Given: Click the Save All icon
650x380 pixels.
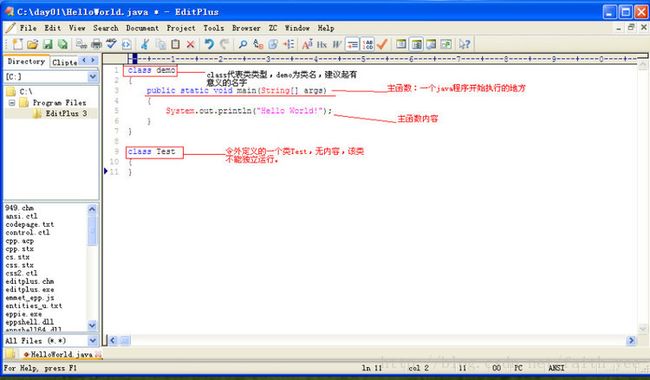Looking at the screenshot, I should click(x=63, y=44).
